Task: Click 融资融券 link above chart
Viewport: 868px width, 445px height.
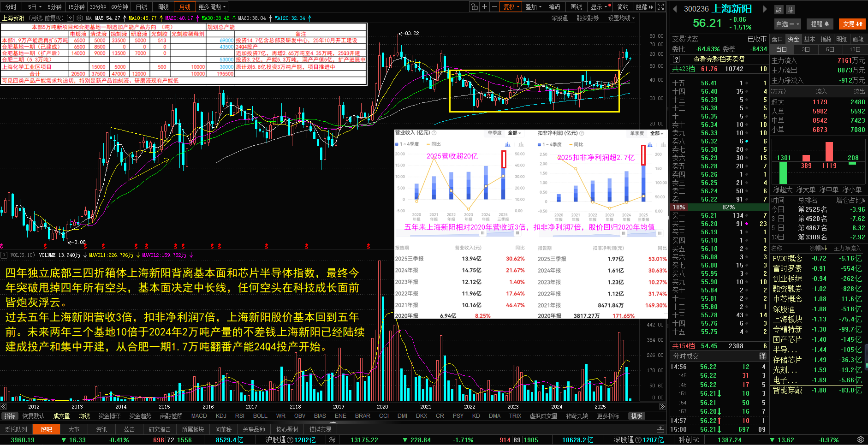Action: (588, 18)
